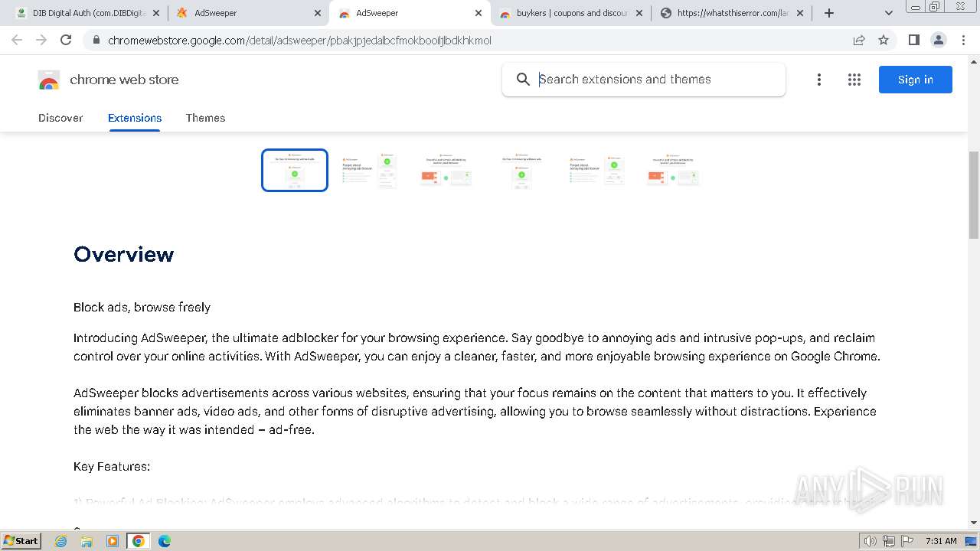The image size is (980, 551).
Task: Reload the current page
Action: (66, 40)
